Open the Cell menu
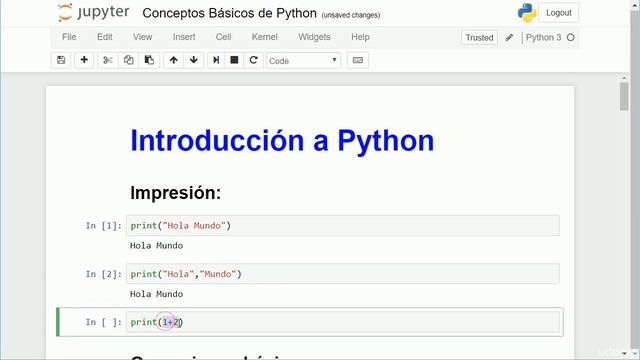The image size is (640, 360). coord(223,37)
